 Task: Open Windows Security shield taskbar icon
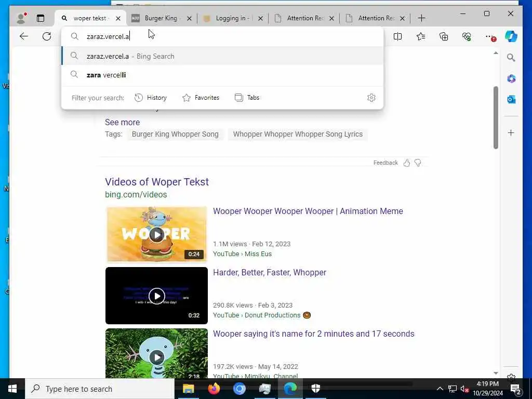pos(315,389)
